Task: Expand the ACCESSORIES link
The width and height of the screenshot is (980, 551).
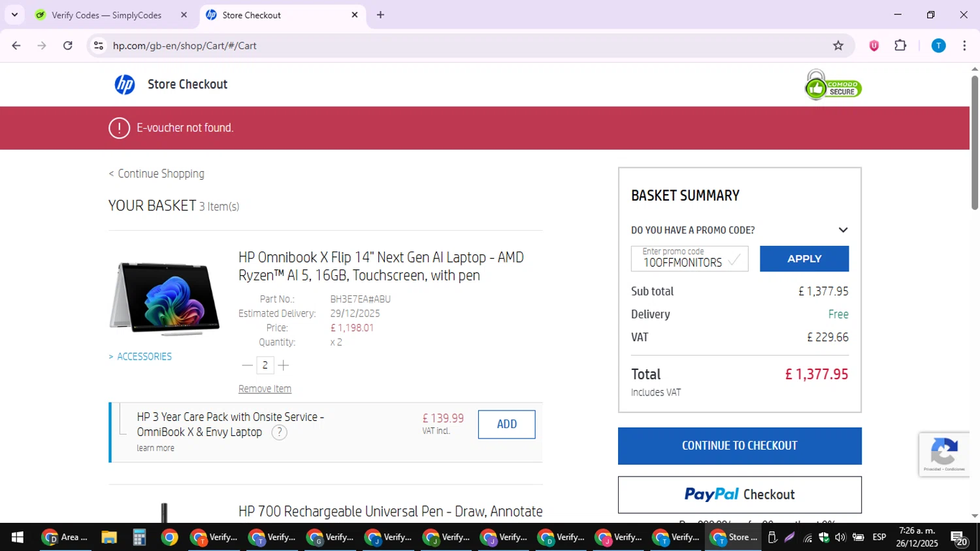Action: click(140, 357)
